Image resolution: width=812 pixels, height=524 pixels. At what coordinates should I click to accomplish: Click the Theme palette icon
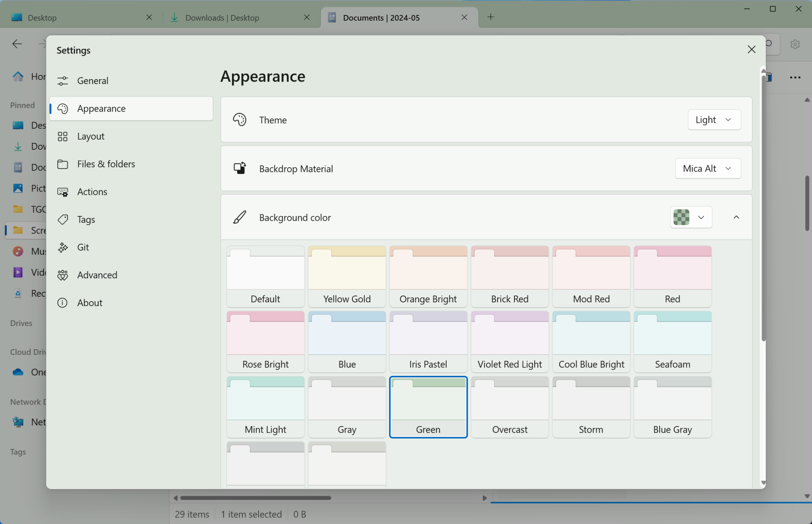[x=240, y=120]
